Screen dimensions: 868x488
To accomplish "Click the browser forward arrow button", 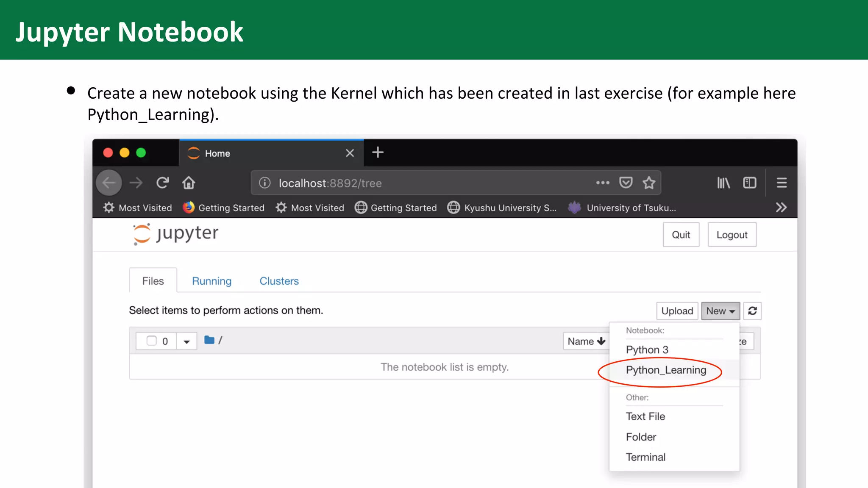I will point(136,183).
